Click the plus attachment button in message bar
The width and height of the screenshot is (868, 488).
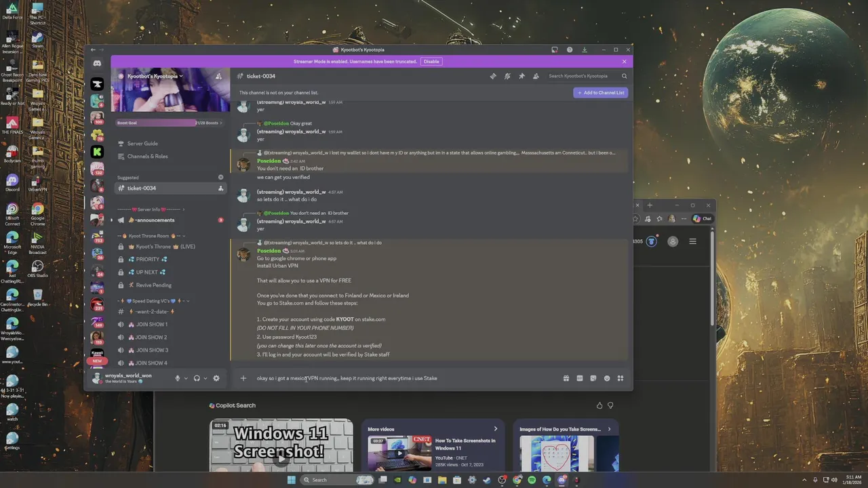243,378
